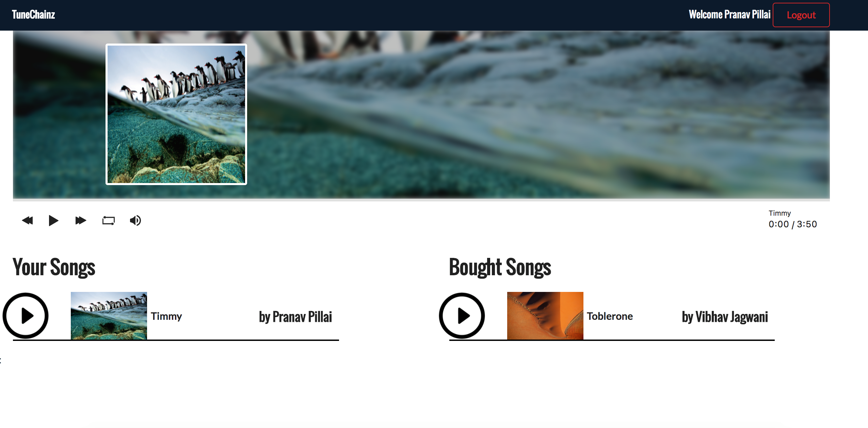
Task: Open the TuneChainz home logo link
Action: pyautogui.click(x=33, y=15)
